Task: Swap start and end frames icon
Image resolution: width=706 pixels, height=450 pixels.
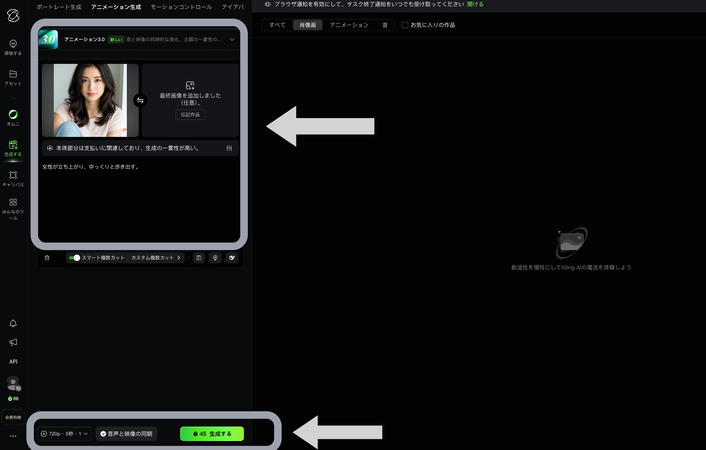Action: pos(140,100)
